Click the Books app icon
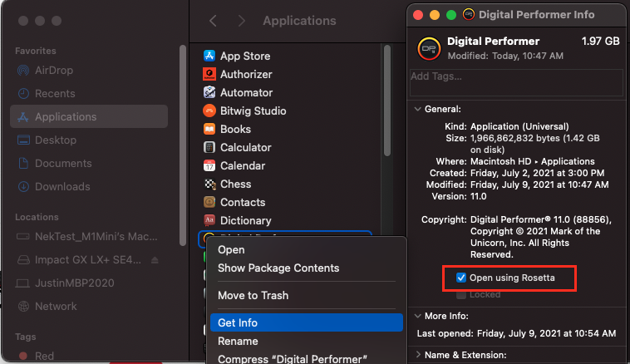 point(209,130)
